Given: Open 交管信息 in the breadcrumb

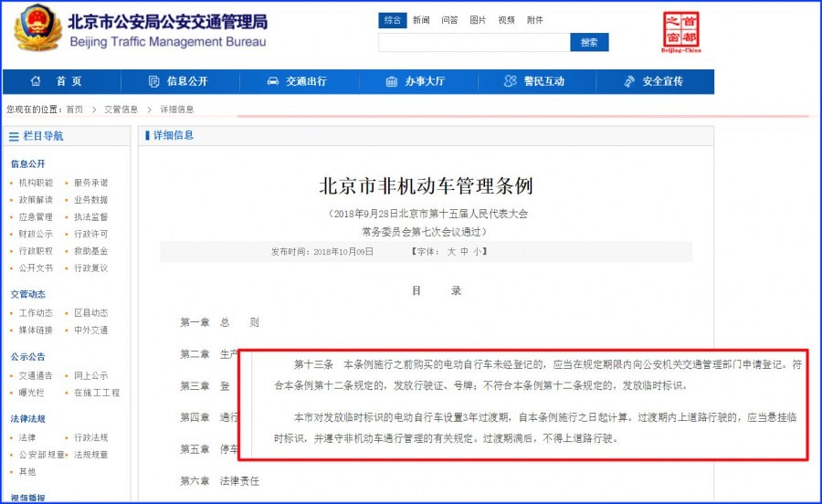Looking at the screenshot, I should click(x=121, y=109).
